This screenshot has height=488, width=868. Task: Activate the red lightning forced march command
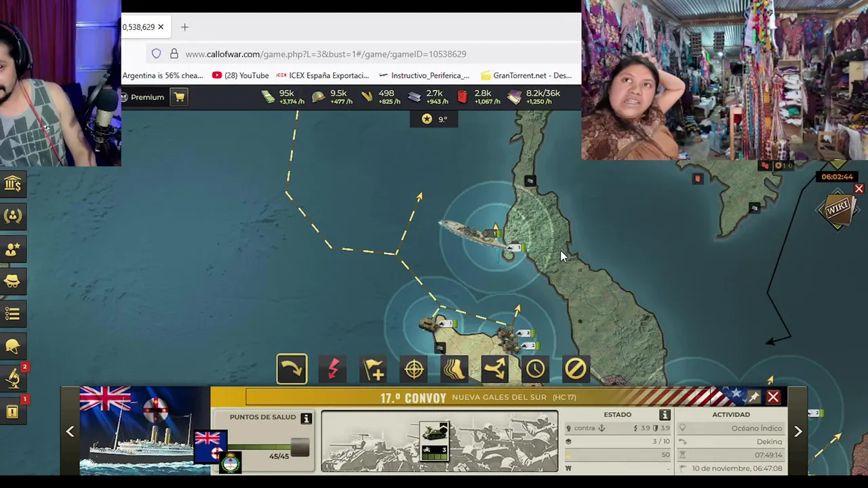coord(333,369)
